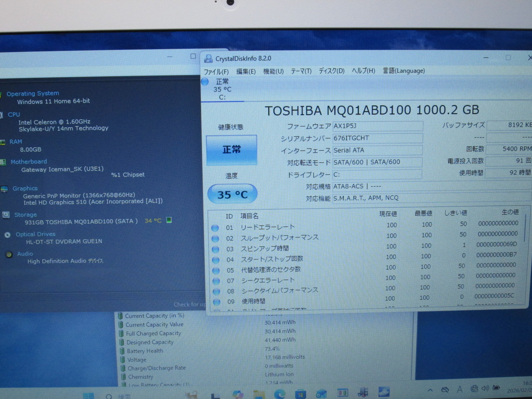Select the C: drive status circle icon
This screenshot has width=532, height=399.
click(205, 81)
